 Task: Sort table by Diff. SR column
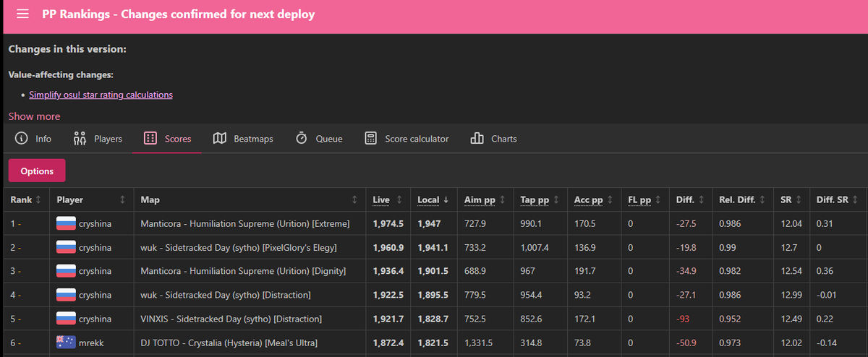837,199
